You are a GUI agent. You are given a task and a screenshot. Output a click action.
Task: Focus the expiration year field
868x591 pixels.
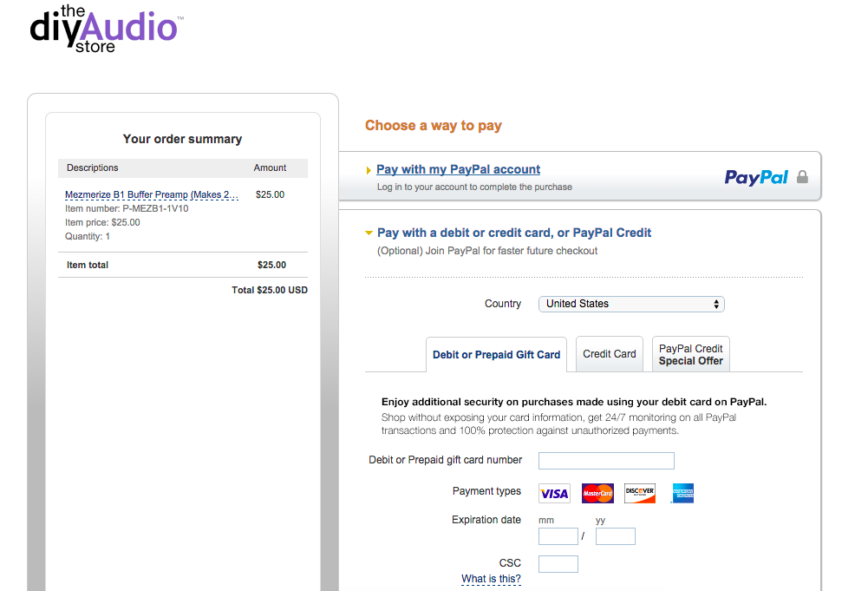pyautogui.click(x=615, y=536)
